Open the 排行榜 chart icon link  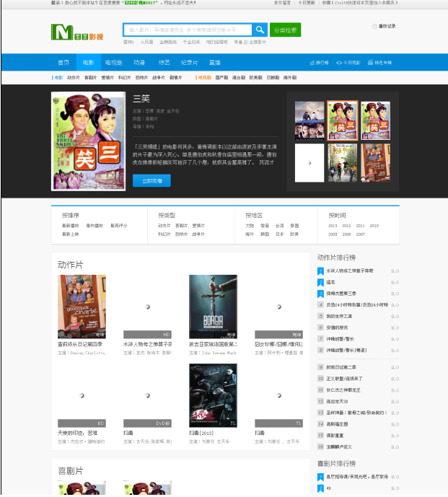[319, 63]
